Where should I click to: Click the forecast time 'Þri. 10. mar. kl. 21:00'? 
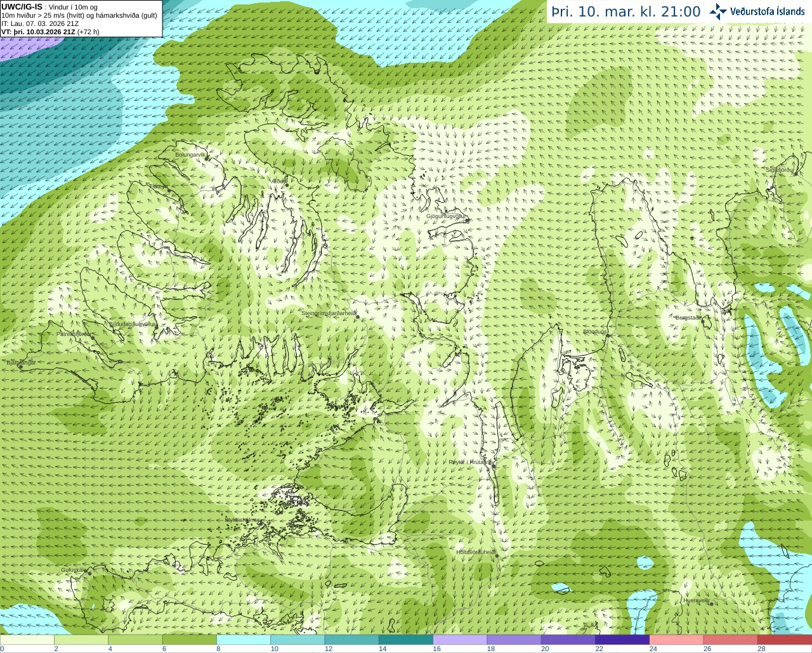[626, 12]
